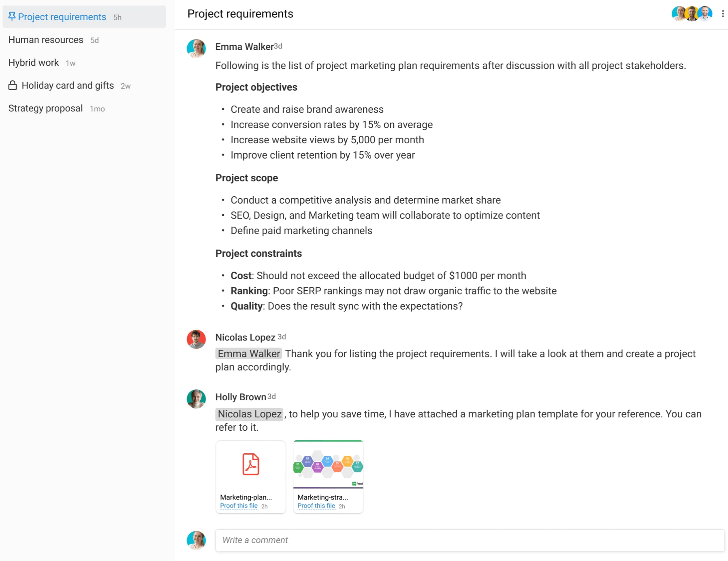The image size is (728, 561).
Task: Click Nicolas Lopez's profile picture
Action: [x=196, y=339]
